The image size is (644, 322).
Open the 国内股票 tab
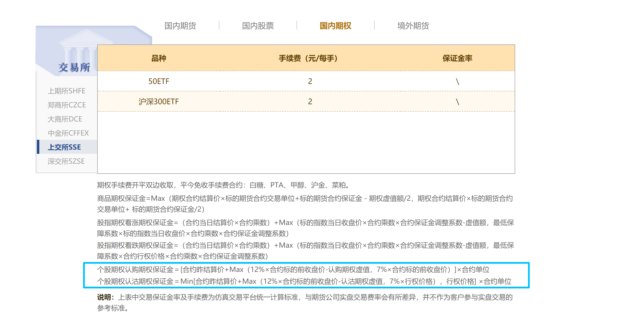pos(258,26)
